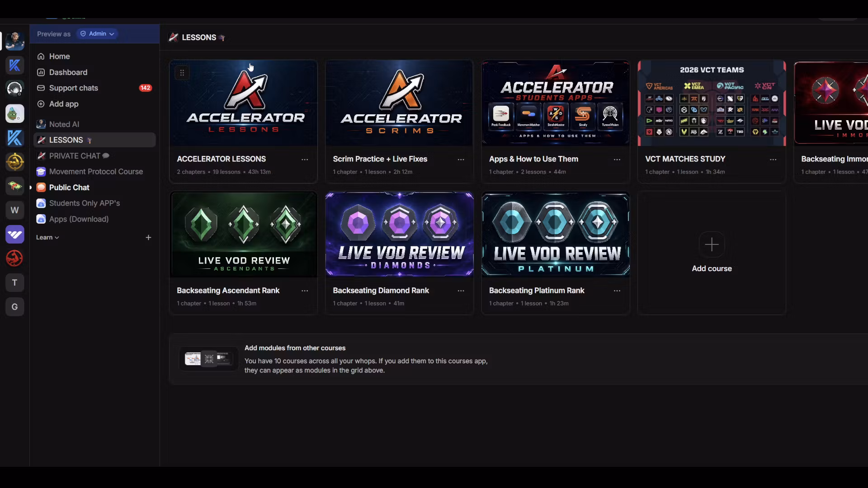Click the Home house icon
Viewport: 868px width, 488px height.
pos(41,56)
